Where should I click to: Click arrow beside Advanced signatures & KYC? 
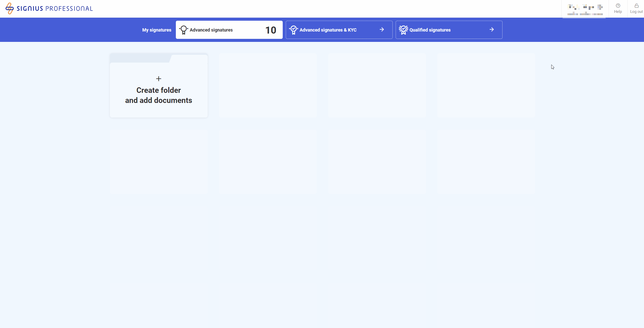click(382, 30)
